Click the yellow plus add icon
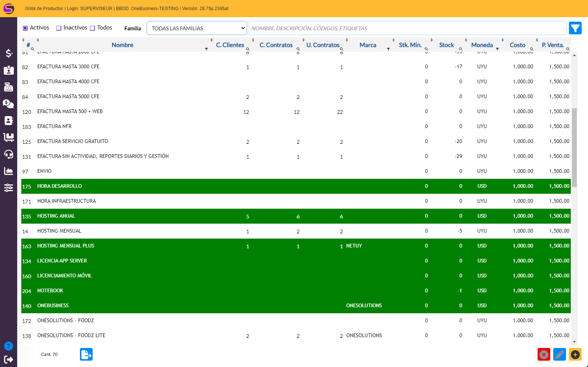The width and height of the screenshot is (588, 367). click(x=575, y=354)
